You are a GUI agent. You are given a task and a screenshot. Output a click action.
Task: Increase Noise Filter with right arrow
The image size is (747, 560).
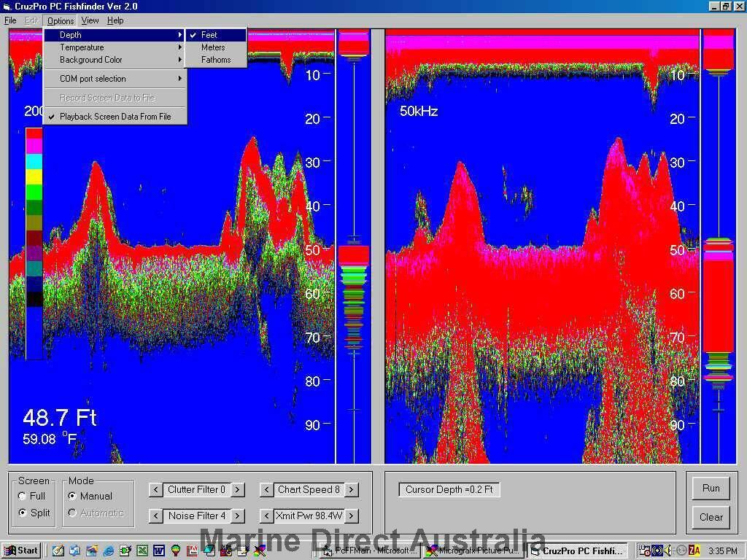[238, 516]
